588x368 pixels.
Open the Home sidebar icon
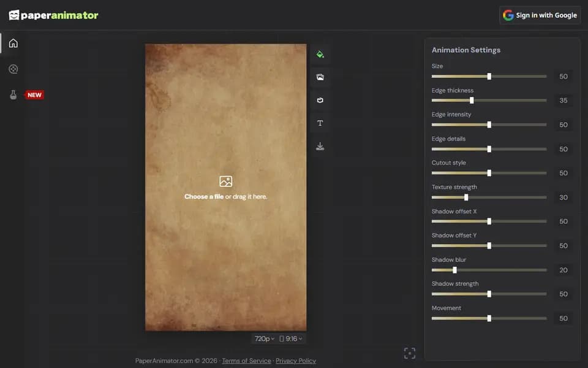click(x=13, y=43)
